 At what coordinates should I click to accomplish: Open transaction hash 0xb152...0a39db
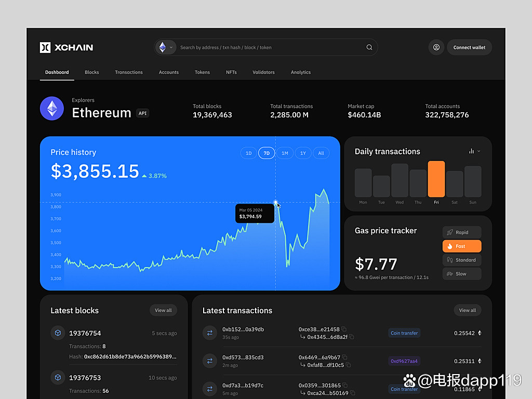tap(243, 329)
